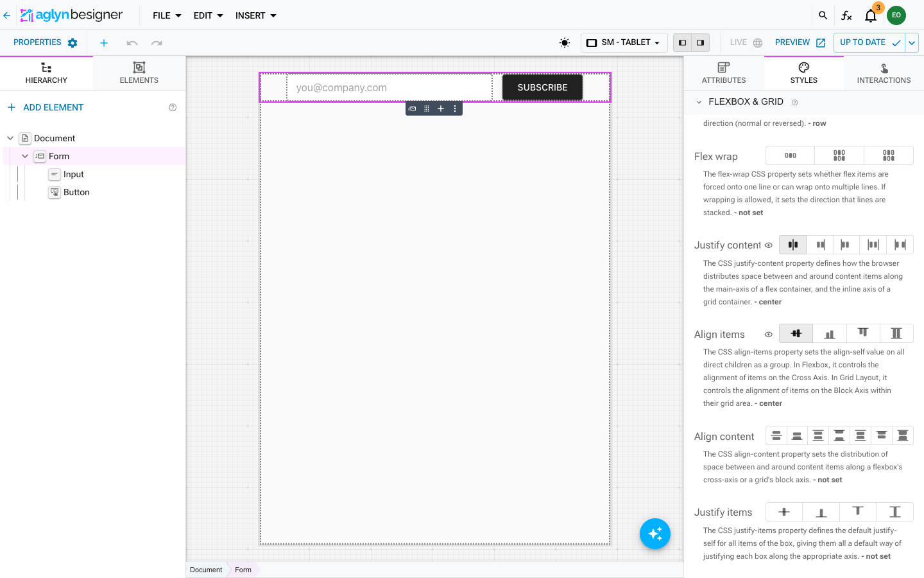Screen dimensions: 924x578
Task: Click the plus icon in toolbar
Action: tap(104, 43)
